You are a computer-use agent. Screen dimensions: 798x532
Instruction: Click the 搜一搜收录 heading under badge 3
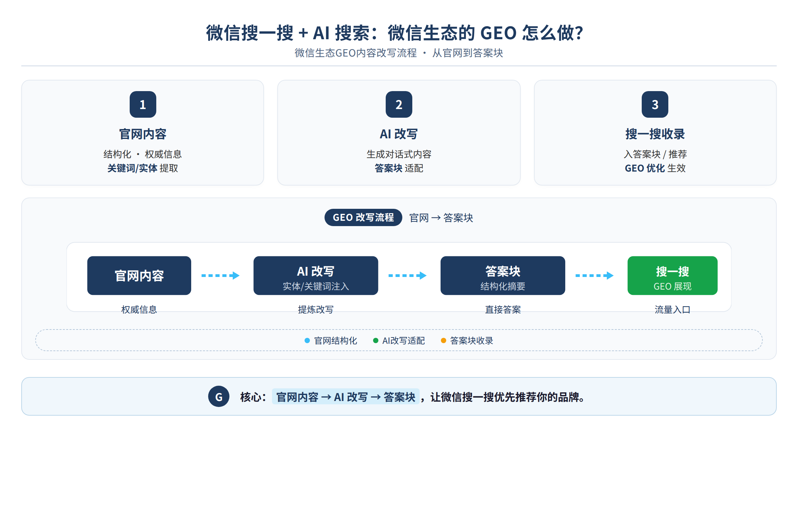655,134
